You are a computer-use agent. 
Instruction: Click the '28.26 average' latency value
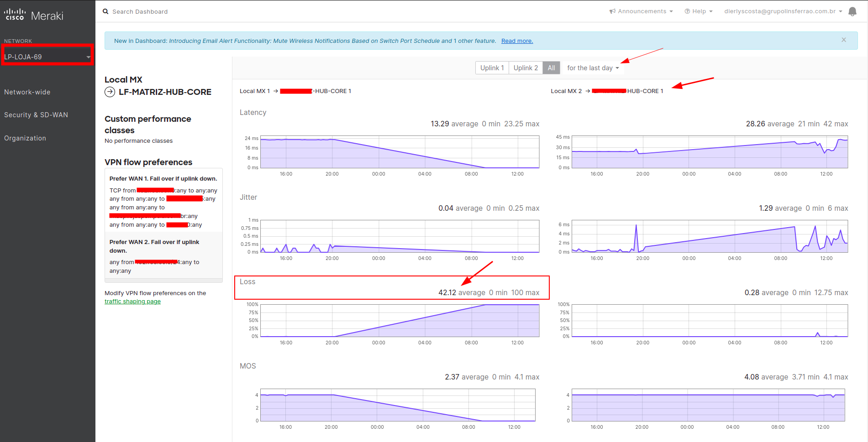pos(770,124)
